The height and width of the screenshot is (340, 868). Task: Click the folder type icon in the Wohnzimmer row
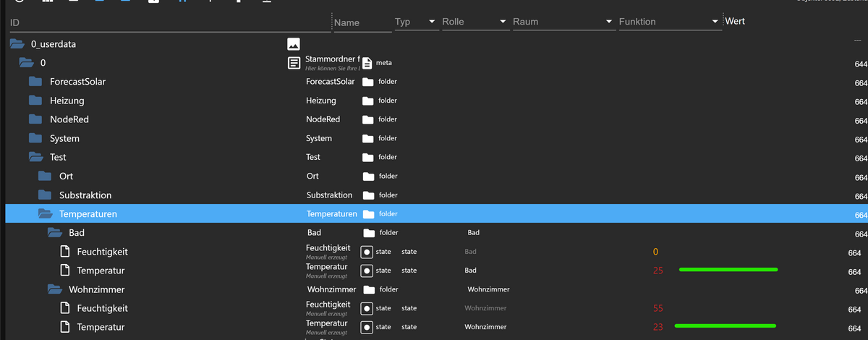tap(369, 289)
